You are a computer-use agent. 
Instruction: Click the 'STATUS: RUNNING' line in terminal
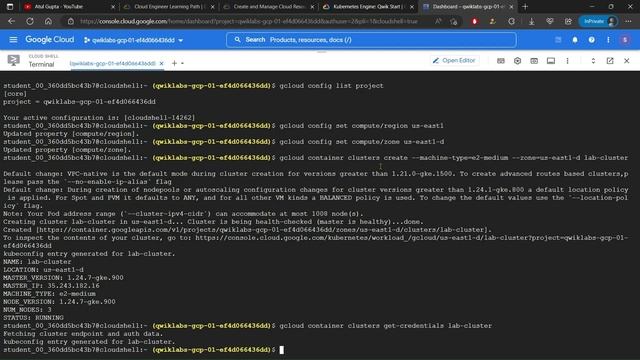(x=33, y=318)
